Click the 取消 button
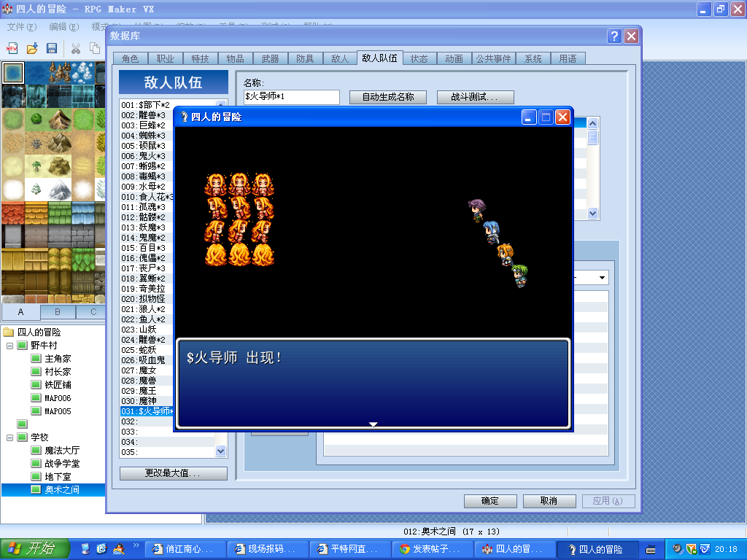 [549, 501]
